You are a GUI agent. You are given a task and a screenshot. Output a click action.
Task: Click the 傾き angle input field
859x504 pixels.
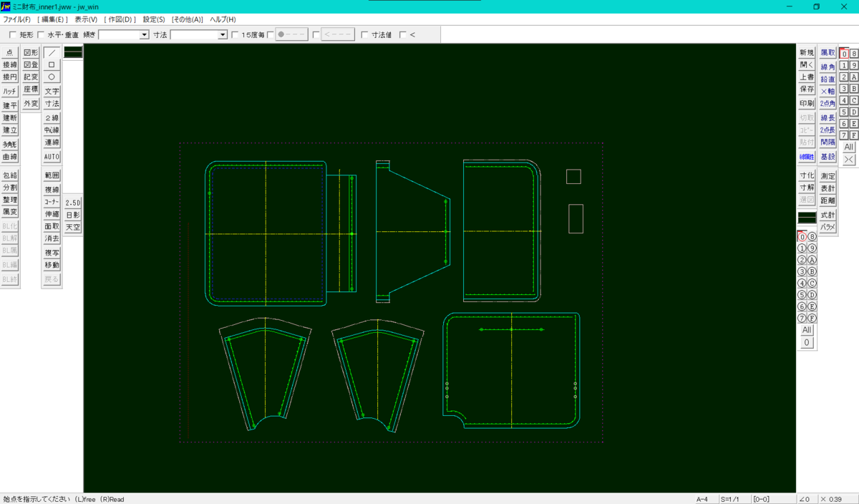119,34
